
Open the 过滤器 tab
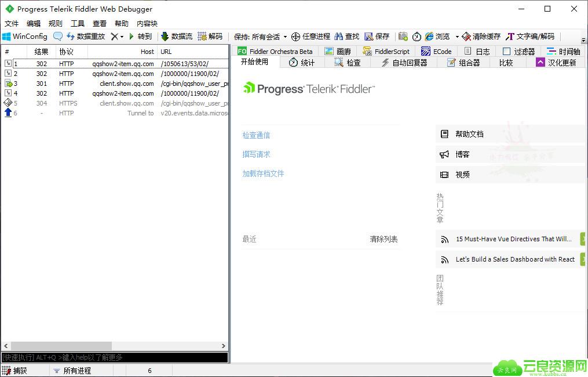pos(519,52)
